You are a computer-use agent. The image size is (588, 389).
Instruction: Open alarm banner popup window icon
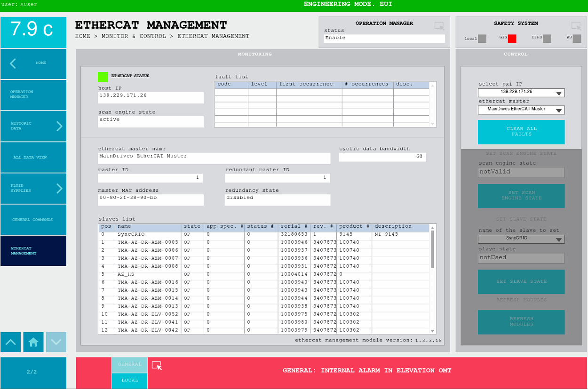click(x=157, y=365)
